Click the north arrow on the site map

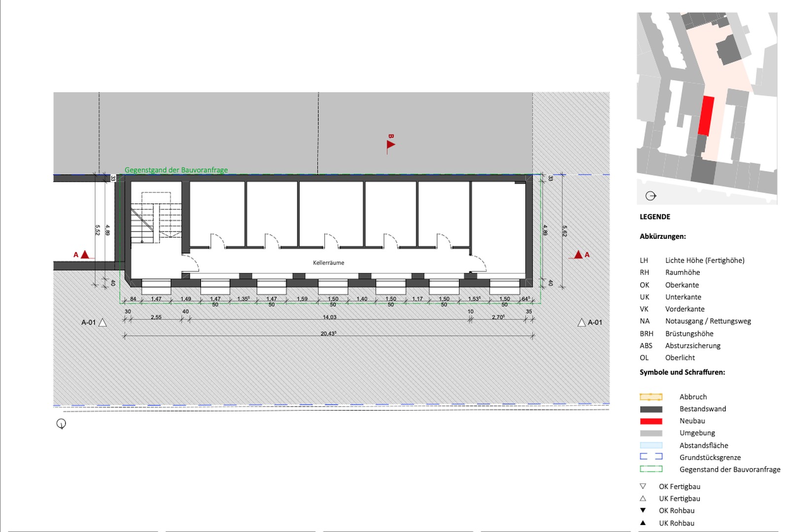pyautogui.click(x=650, y=196)
